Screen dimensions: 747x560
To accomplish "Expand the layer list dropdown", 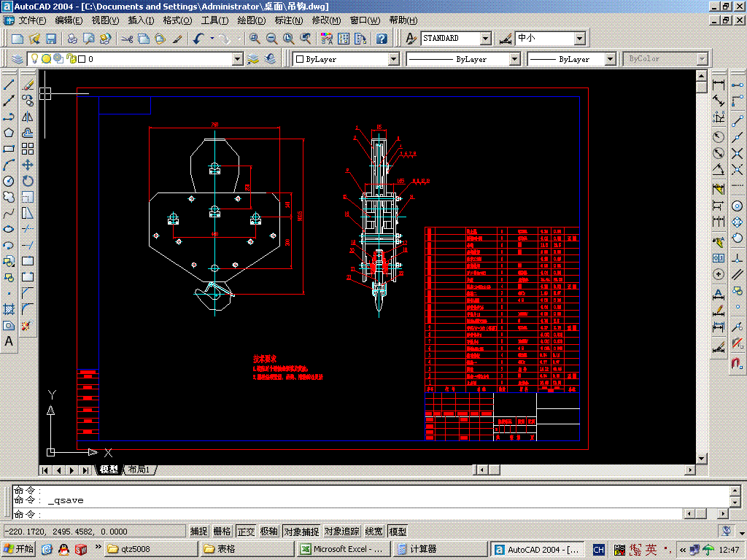I will 237,59.
